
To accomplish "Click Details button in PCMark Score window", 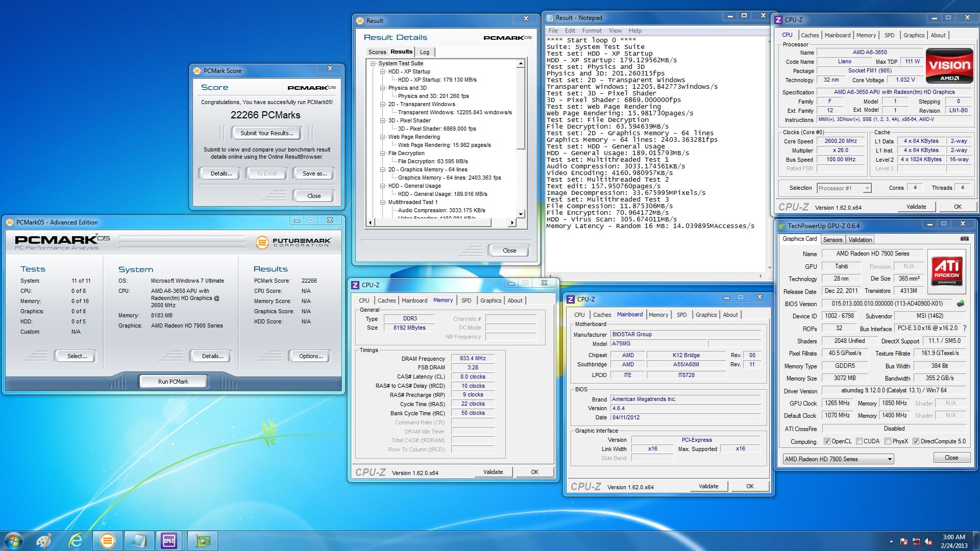I will tap(221, 173).
